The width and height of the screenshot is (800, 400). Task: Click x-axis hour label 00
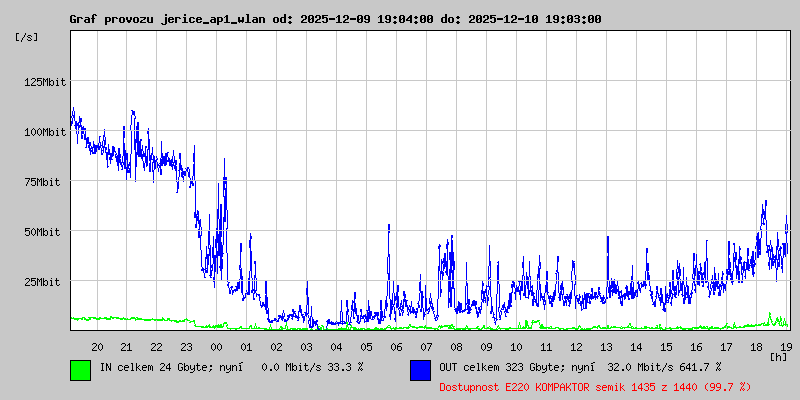(216, 347)
